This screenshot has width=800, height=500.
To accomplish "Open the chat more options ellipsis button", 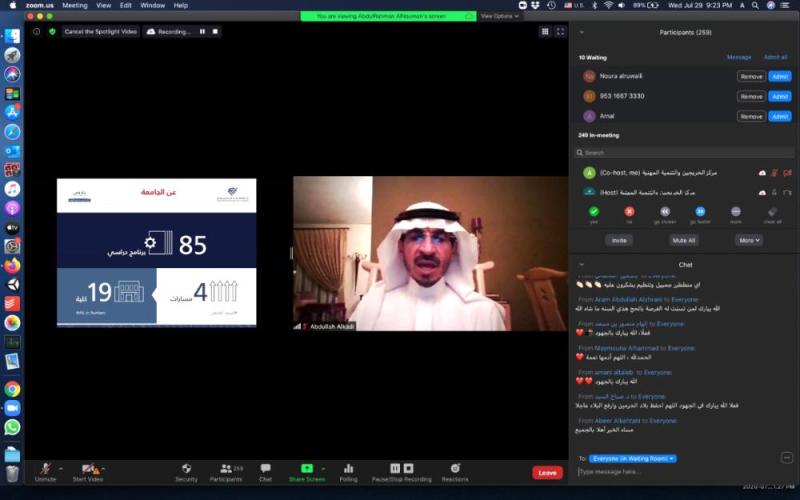I will point(787,458).
